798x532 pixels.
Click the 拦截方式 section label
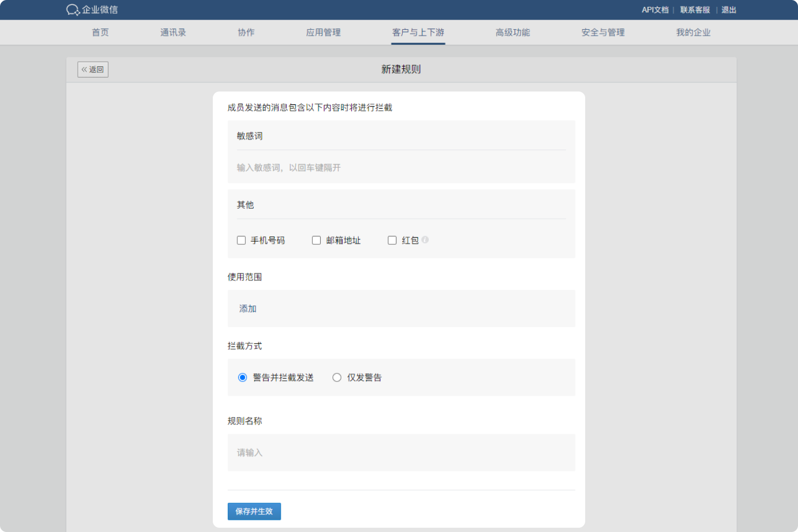pos(245,346)
